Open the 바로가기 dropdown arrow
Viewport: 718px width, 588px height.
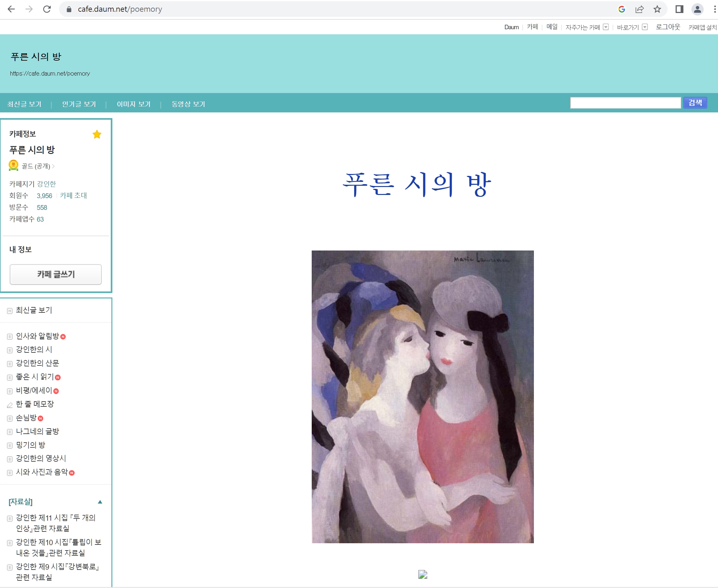tap(645, 27)
